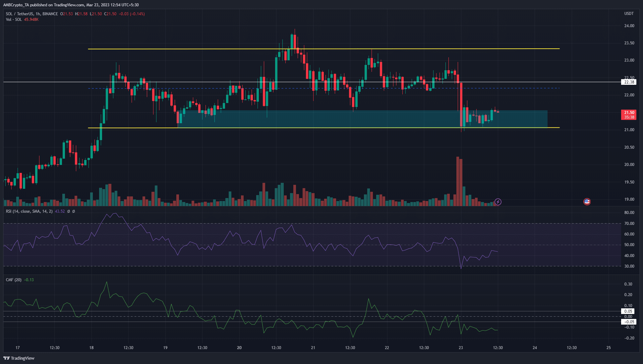The height and width of the screenshot is (364, 643).
Task: Click the US flag economic event icon near the time axis
Action: coord(587,201)
